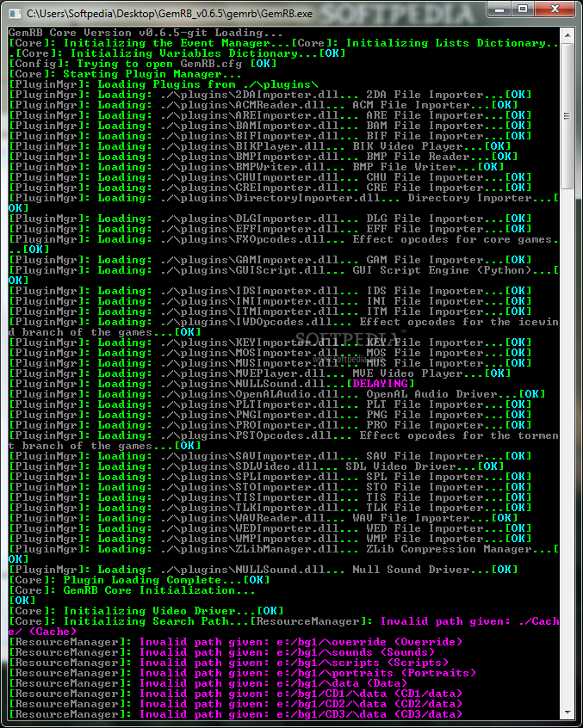Click the MVEPlayer.dll loading line

pyautogui.click(x=260, y=373)
